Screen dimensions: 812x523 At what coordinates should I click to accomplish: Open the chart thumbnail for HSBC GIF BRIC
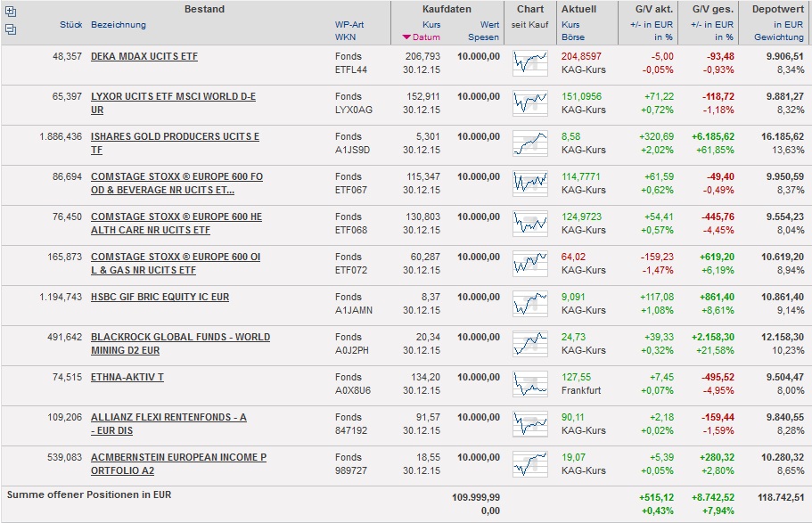pyautogui.click(x=530, y=304)
